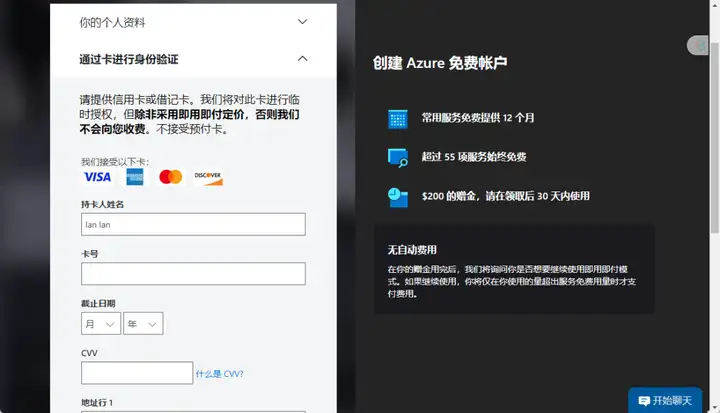Open the 什么是 CVV? link
This screenshot has width=720, height=413.
tap(219, 374)
